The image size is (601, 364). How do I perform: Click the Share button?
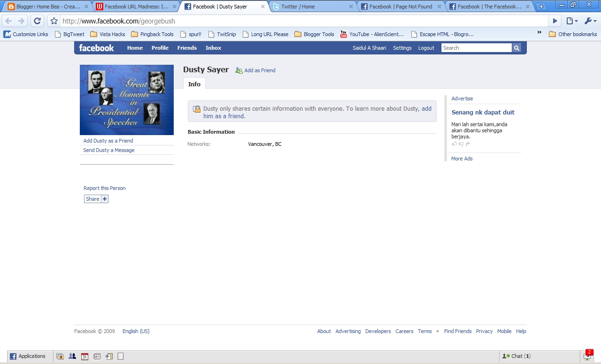tap(96, 199)
